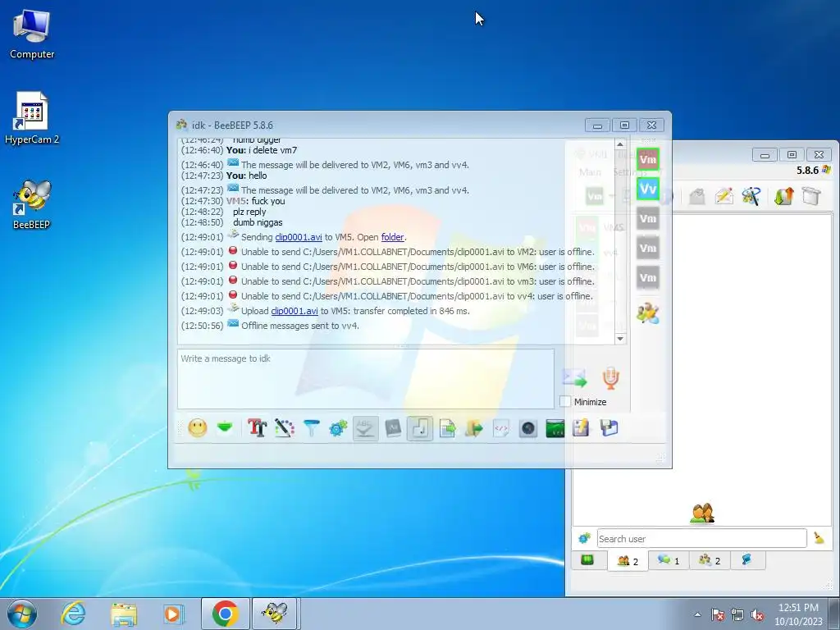Image resolution: width=840 pixels, height=630 pixels.
Task: Click the send file document icon
Action: [x=447, y=428]
